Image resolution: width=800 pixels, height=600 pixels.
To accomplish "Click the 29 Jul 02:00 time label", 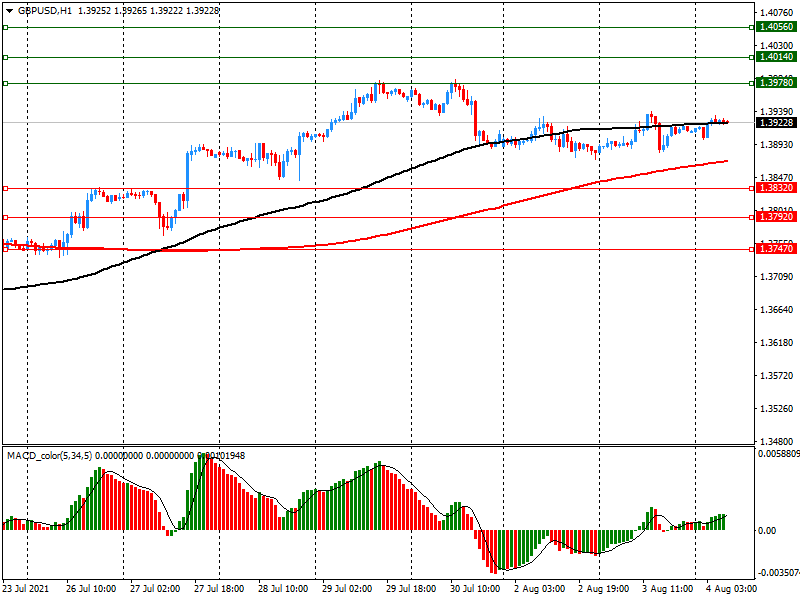I will 347,589.
